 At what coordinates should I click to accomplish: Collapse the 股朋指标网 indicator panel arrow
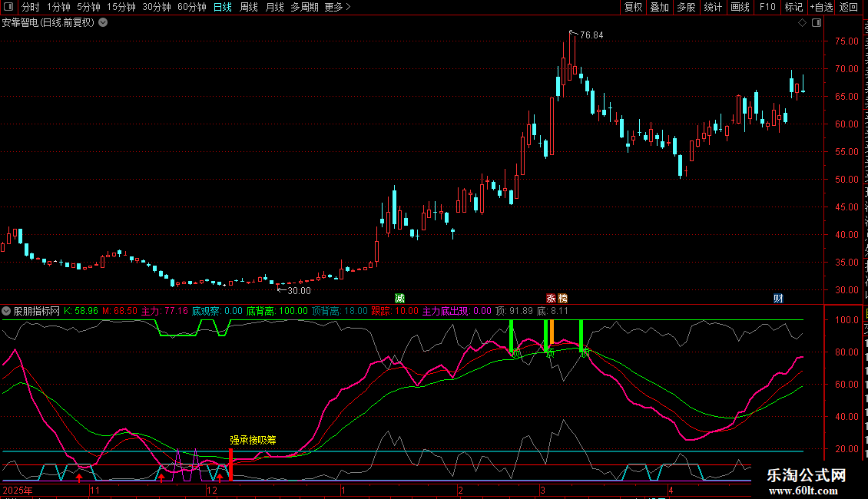[x=6, y=311]
